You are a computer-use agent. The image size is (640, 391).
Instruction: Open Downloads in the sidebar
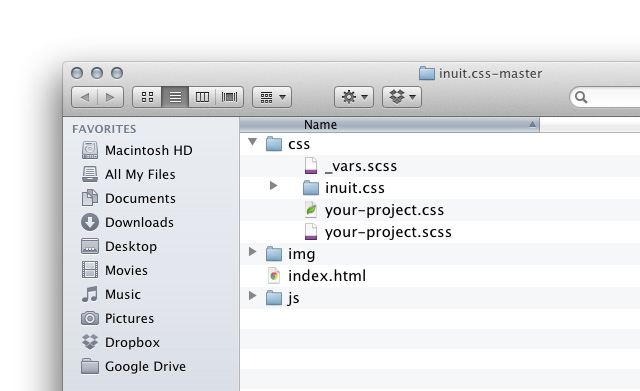(x=127, y=222)
